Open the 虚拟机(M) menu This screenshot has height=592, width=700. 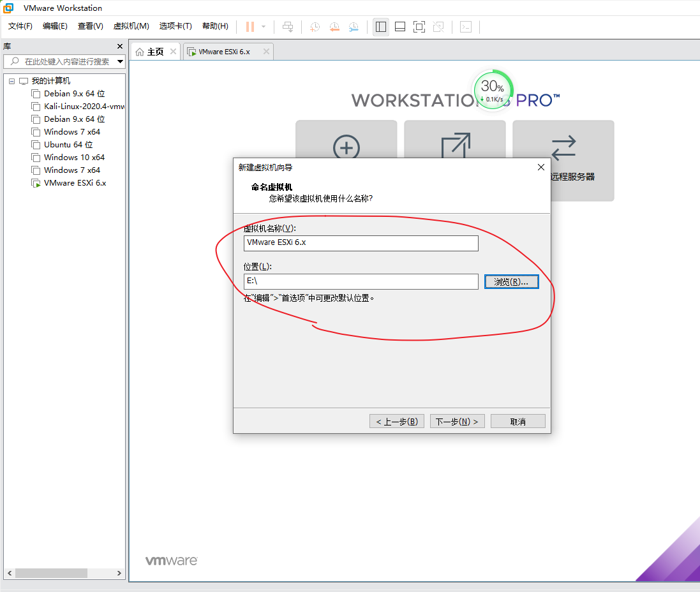pyautogui.click(x=131, y=26)
